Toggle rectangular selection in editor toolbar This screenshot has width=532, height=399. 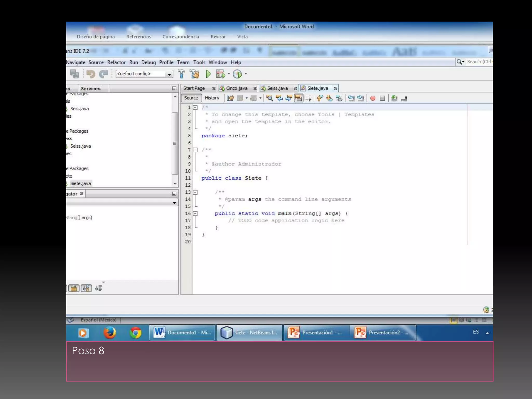[308, 98]
